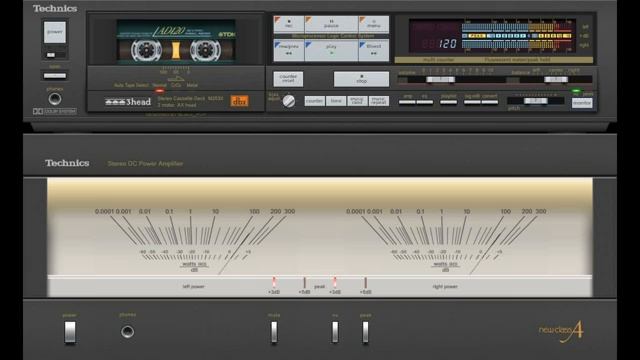The width and height of the screenshot is (640, 360).
Task: Flip the amplifier peak switch
Action: (x=365, y=331)
